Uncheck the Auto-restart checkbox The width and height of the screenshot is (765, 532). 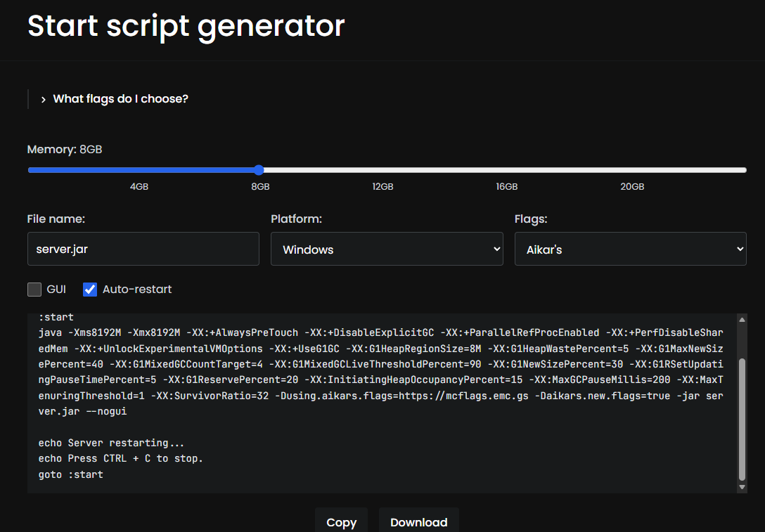[x=90, y=290]
